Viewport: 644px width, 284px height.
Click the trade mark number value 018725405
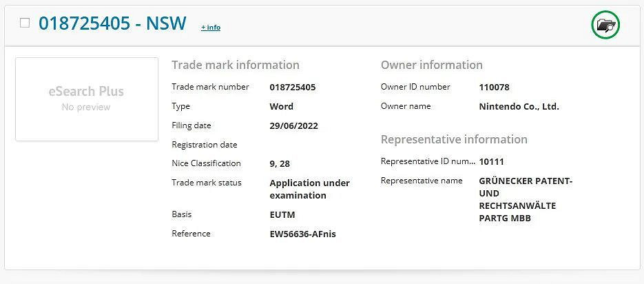click(x=293, y=88)
